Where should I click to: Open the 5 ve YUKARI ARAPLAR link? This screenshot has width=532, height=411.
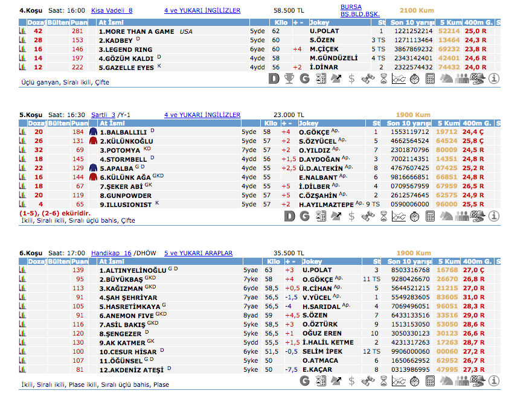[x=198, y=253]
